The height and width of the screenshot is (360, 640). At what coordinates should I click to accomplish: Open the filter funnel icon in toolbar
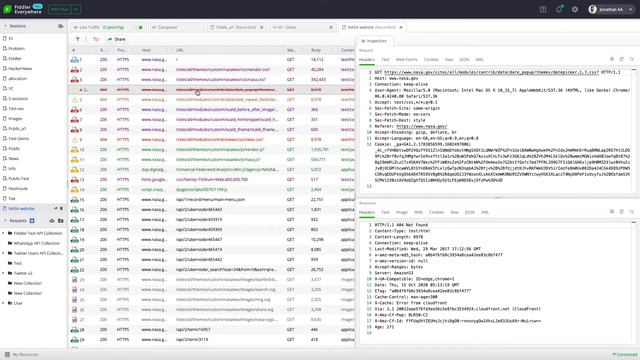(x=77, y=39)
